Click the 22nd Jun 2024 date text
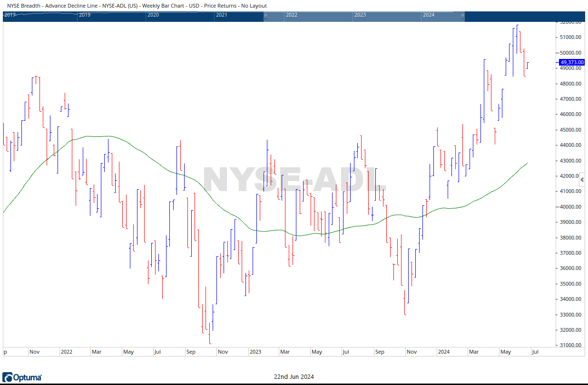This screenshot has height=385, width=588. (294, 376)
